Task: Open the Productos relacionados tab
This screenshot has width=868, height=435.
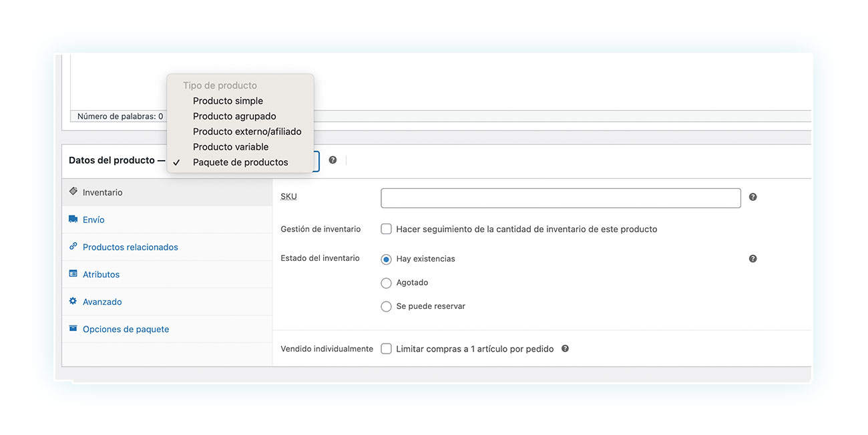Action: [x=167, y=247]
